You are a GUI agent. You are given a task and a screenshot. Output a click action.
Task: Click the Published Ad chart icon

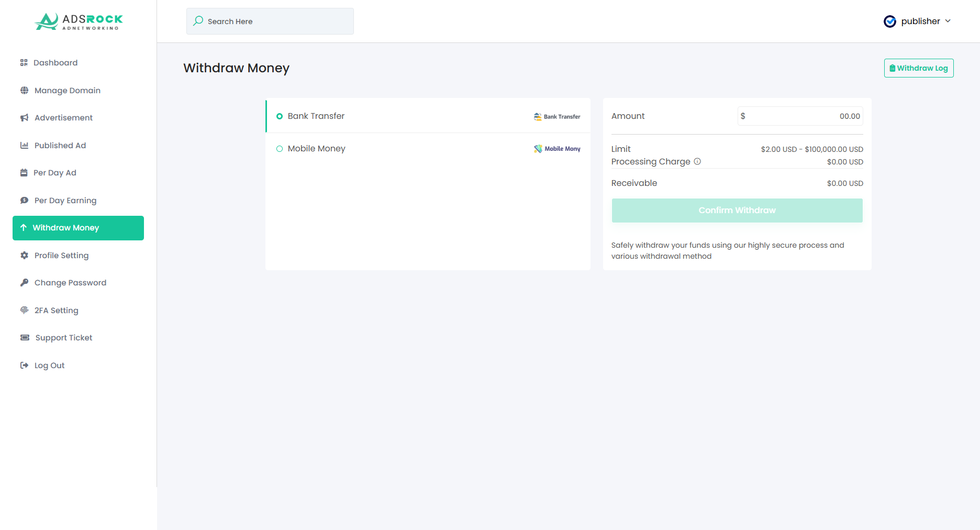(24, 146)
